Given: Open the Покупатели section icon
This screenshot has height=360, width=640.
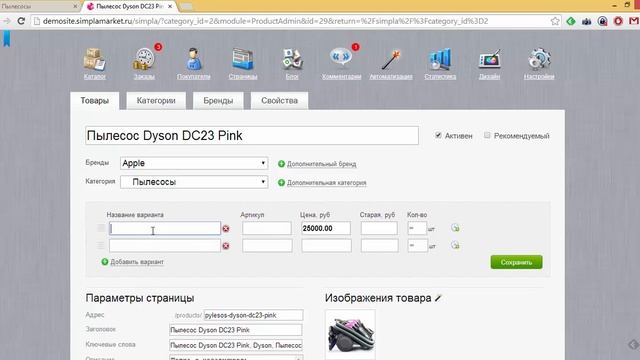Looking at the screenshot, I should [x=193, y=59].
